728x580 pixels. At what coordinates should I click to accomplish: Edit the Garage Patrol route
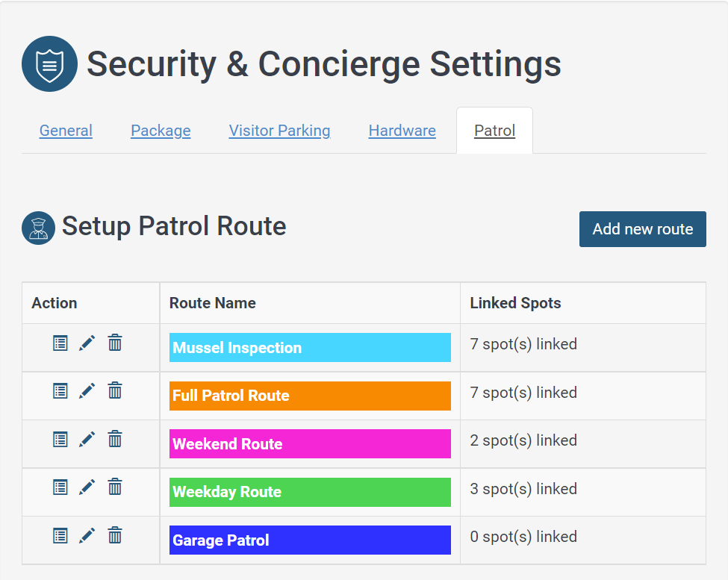[x=87, y=536]
